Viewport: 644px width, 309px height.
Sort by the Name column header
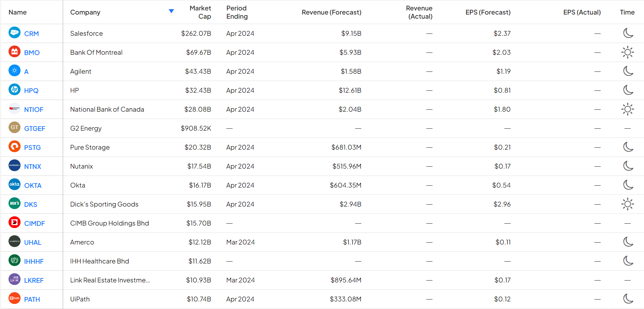coord(18,12)
